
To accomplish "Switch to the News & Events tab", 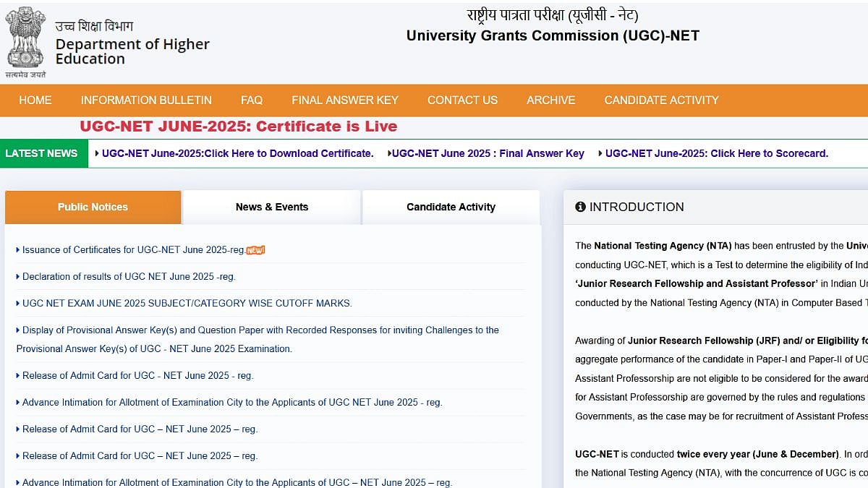I will (x=272, y=207).
